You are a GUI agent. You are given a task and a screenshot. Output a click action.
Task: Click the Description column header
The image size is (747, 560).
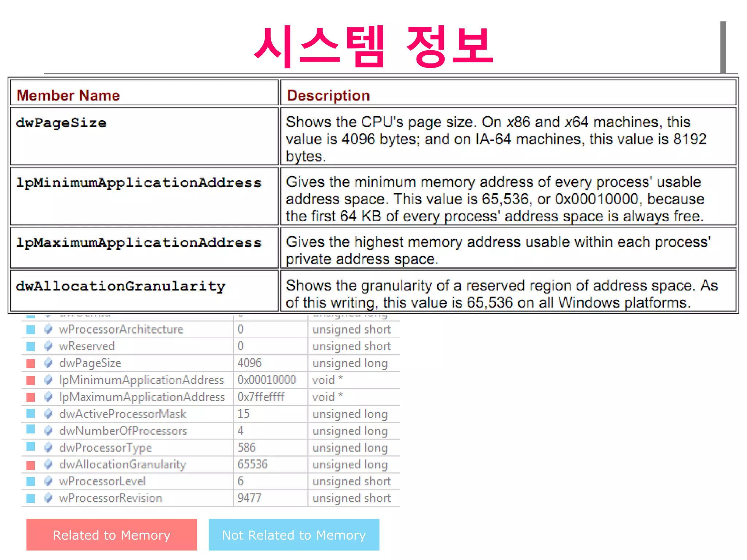[x=328, y=96]
